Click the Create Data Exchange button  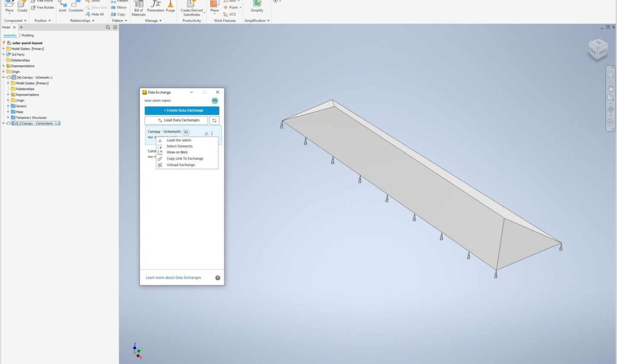[x=182, y=111]
